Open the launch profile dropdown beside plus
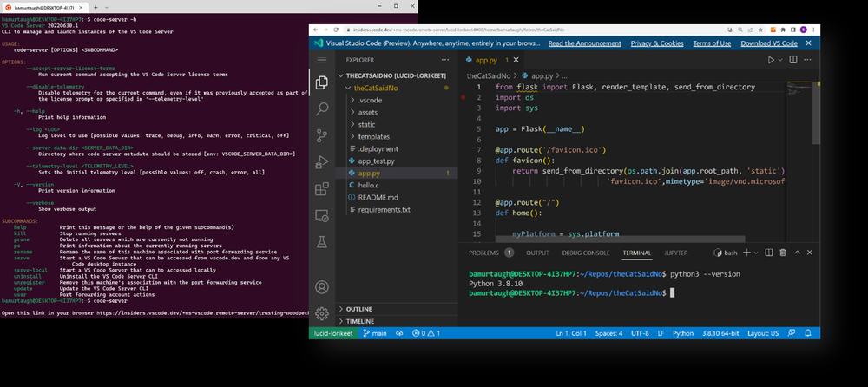The height and width of the screenshot is (387, 868). pyautogui.click(x=756, y=253)
